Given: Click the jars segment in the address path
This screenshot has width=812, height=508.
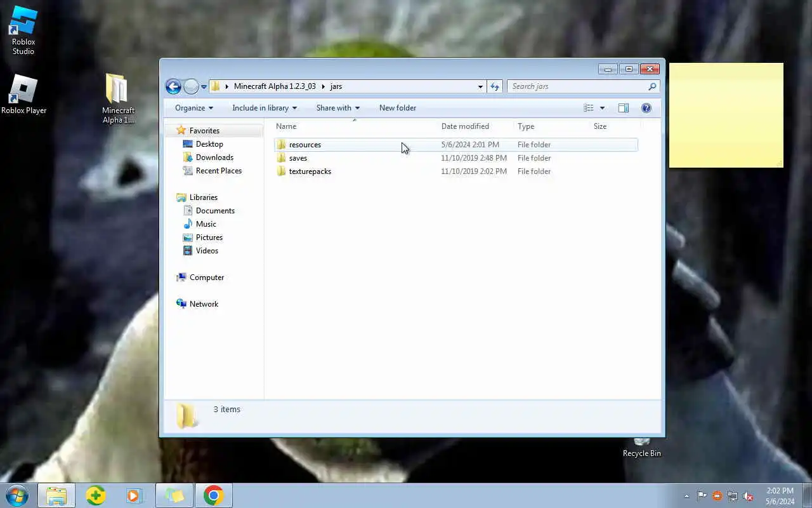Looking at the screenshot, I should coord(336,86).
